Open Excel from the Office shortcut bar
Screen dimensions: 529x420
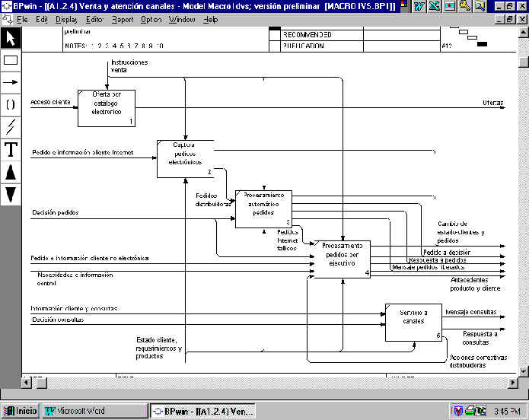pyautogui.click(x=435, y=6)
